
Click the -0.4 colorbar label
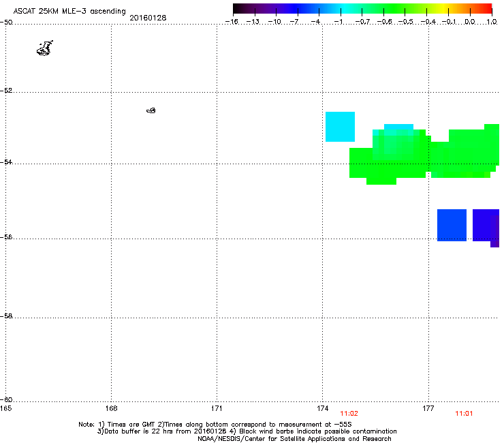pos(428,22)
